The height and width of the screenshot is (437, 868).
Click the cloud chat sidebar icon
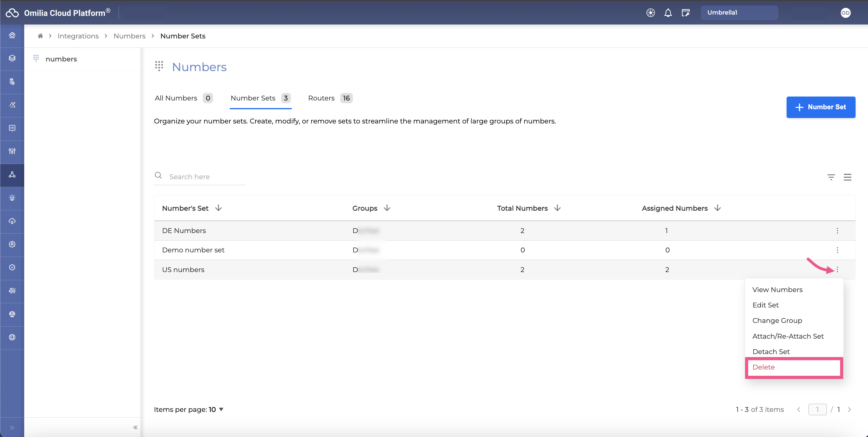pyautogui.click(x=12, y=221)
